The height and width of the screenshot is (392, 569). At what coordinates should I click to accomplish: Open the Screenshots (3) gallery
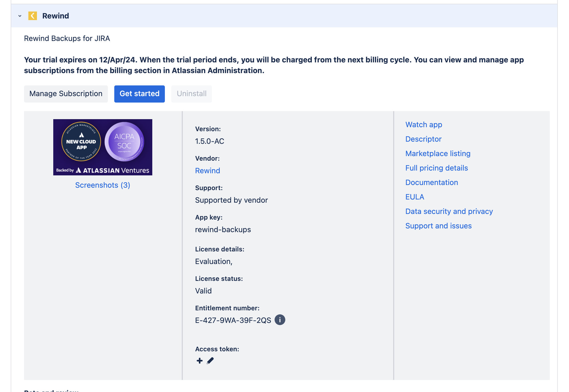[103, 185]
